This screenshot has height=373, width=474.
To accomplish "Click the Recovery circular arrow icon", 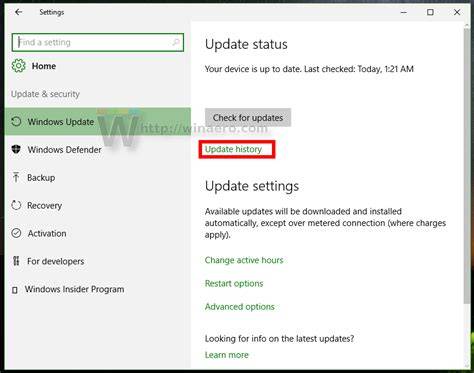I will (16, 205).
